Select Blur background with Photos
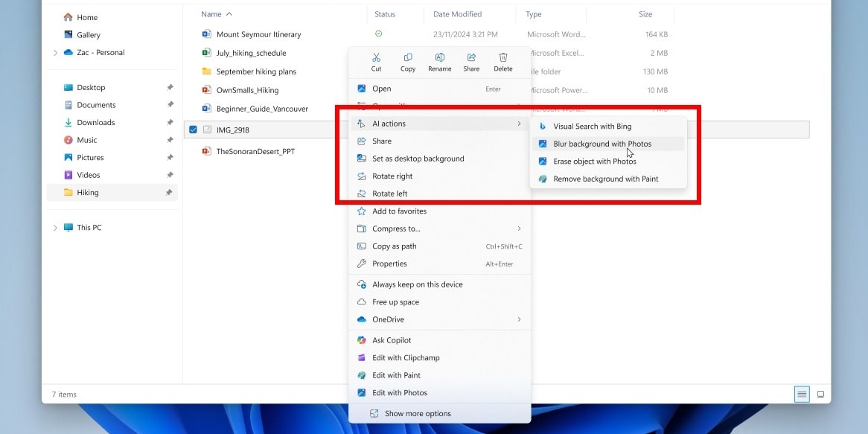Image resolution: width=868 pixels, height=434 pixels. point(601,144)
